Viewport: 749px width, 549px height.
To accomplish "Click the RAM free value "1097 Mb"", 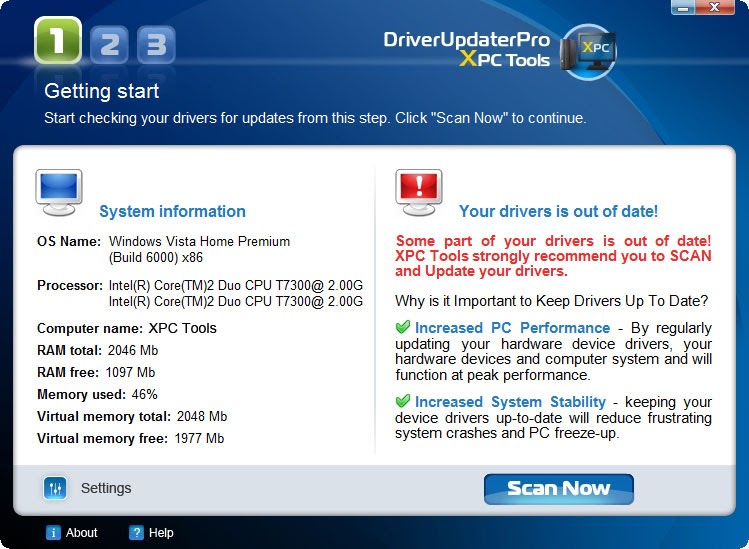I will tap(130, 372).
